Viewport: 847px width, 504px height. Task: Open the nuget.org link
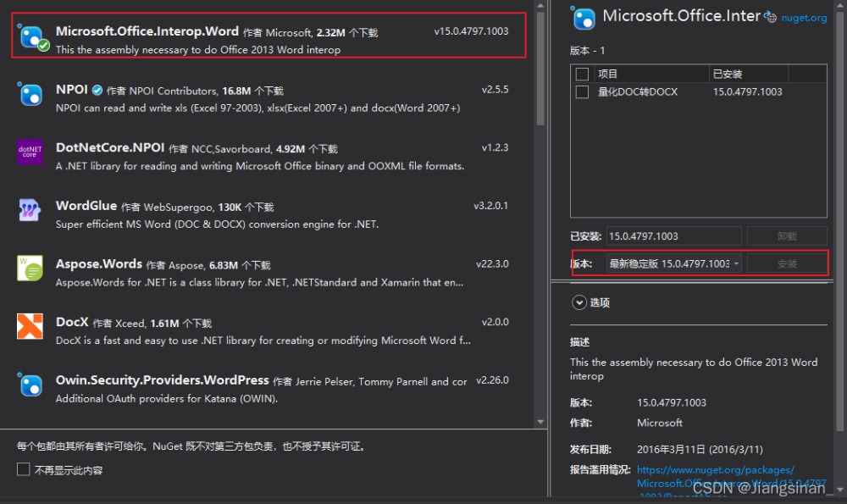coord(803,18)
